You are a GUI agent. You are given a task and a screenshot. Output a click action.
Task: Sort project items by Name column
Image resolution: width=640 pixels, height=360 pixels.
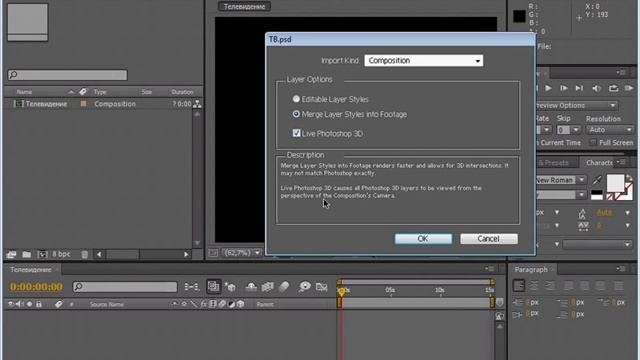pyautogui.click(x=24, y=92)
